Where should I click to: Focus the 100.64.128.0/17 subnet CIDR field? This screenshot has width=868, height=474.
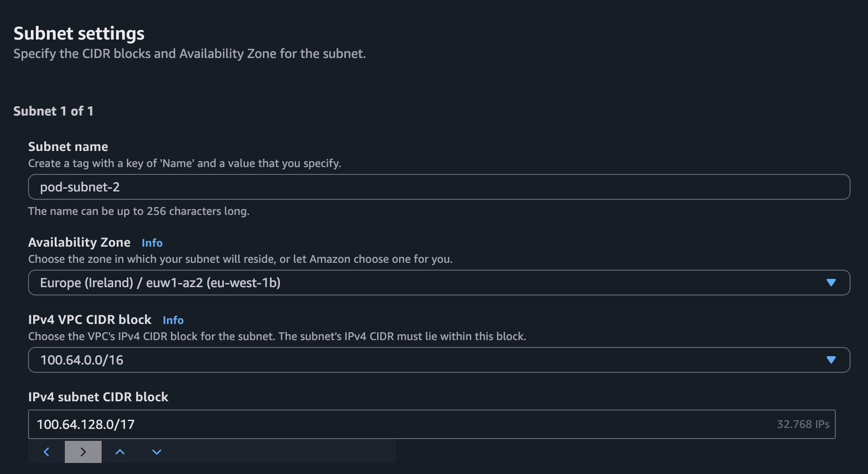tap(368, 424)
